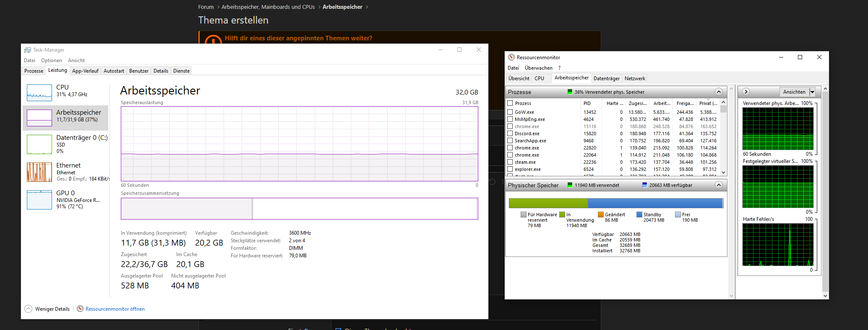Click the orange warning icon in forum banner
868x330 pixels.
coord(213,39)
